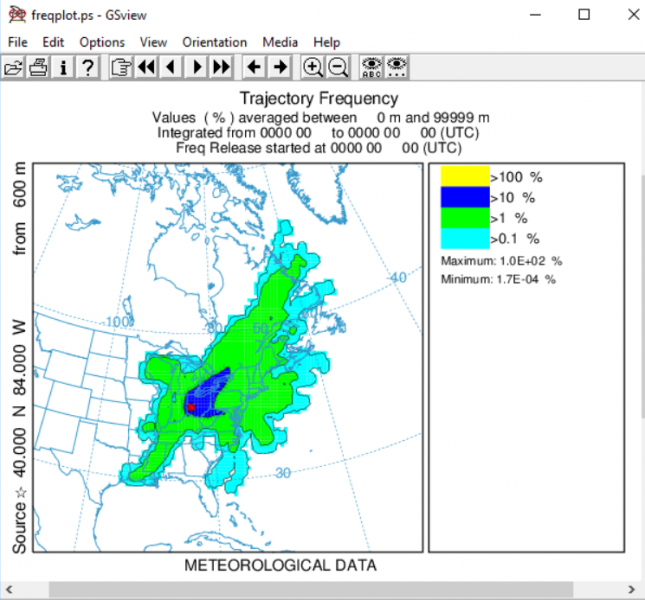
Task: Skip forward pages with double-right arrow
Action: click(x=221, y=67)
